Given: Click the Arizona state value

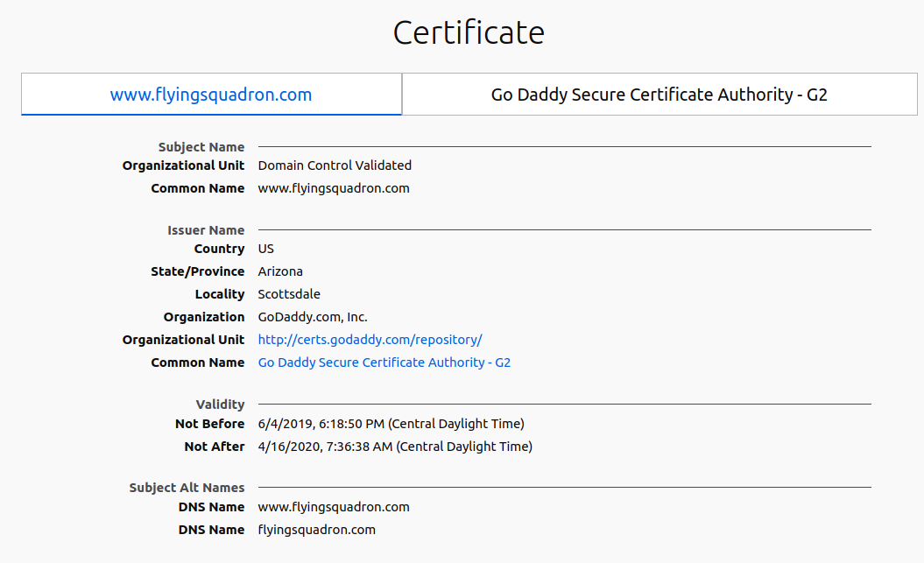Looking at the screenshot, I should 280,271.
